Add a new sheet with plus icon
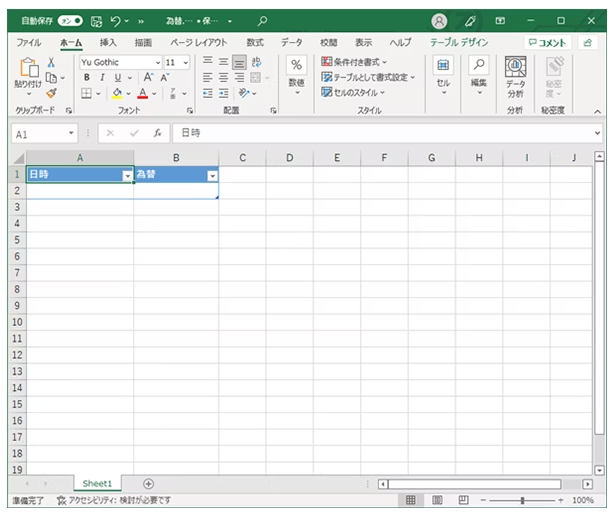This screenshot has width=610, height=513. [x=148, y=484]
